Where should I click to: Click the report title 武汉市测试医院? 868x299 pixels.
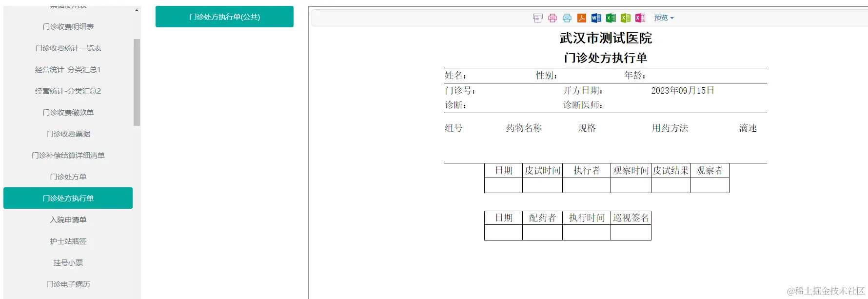tap(606, 38)
